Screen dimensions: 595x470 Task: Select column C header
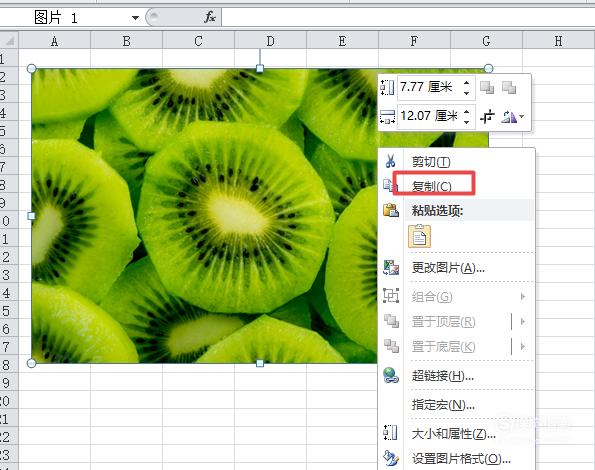(x=198, y=40)
